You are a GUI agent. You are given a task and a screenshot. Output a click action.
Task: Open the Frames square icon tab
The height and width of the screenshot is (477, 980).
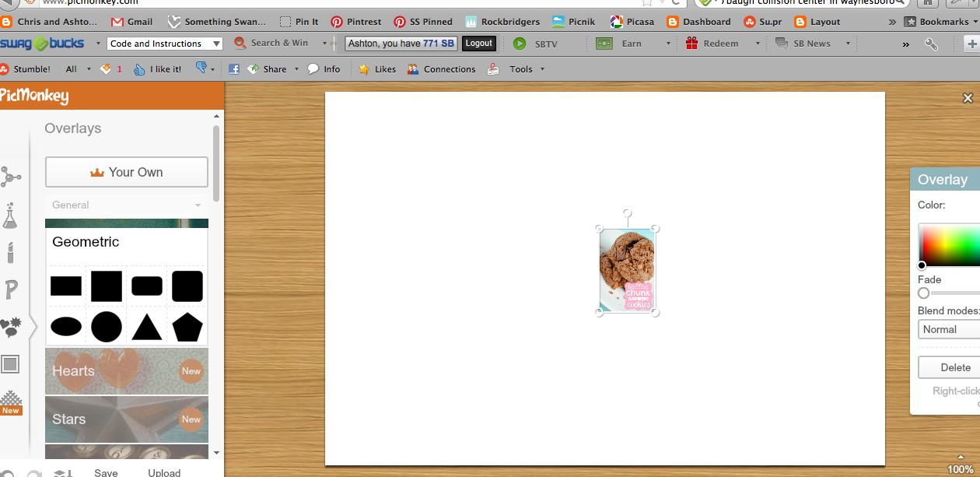click(9, 364)
